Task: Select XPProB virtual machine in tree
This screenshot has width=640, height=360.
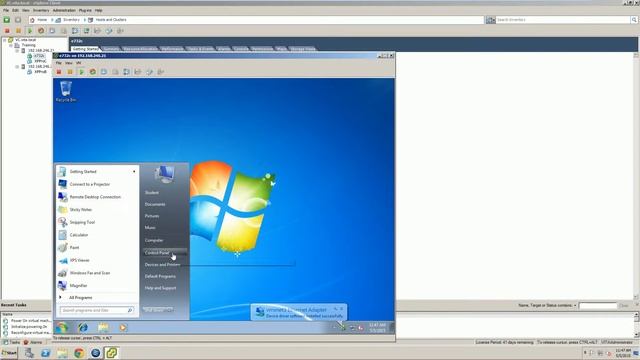Action: tap(40, 72)
